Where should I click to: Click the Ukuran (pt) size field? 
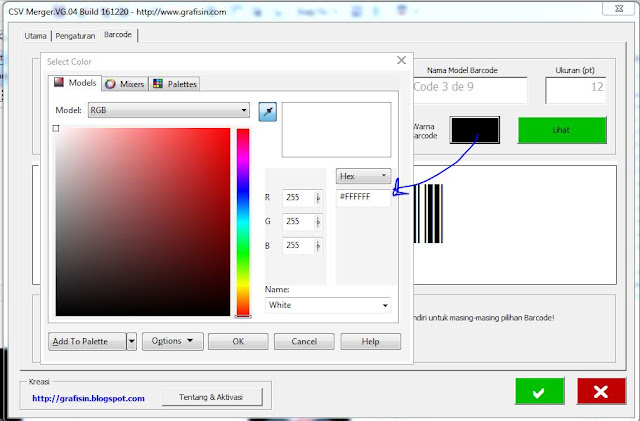pyautogui.click(x=576, y=90)
